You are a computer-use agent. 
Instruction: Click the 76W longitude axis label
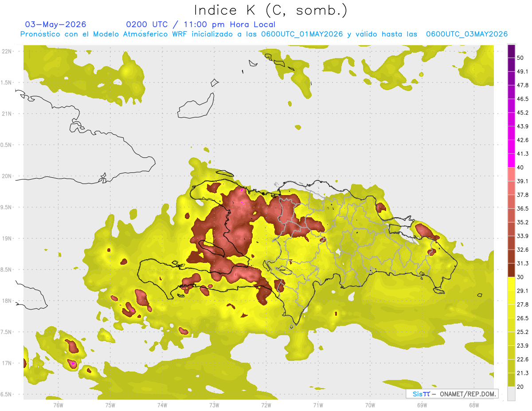tap(58, 405)
